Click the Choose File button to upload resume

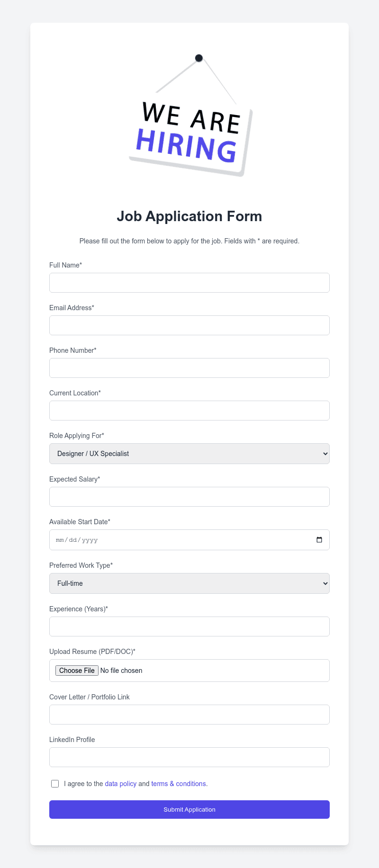(76, 670)
